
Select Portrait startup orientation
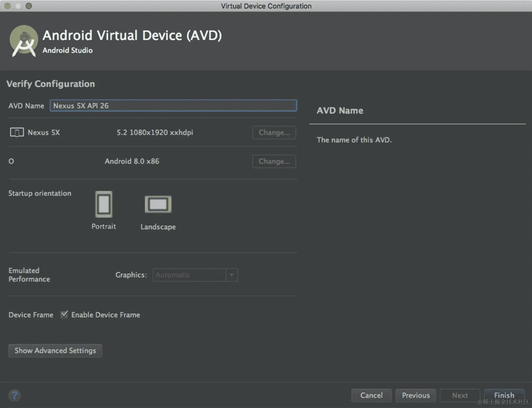coord(103,204)
